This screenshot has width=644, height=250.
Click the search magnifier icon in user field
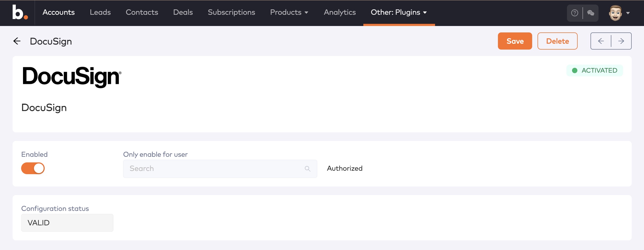click(x=307, y=169)
